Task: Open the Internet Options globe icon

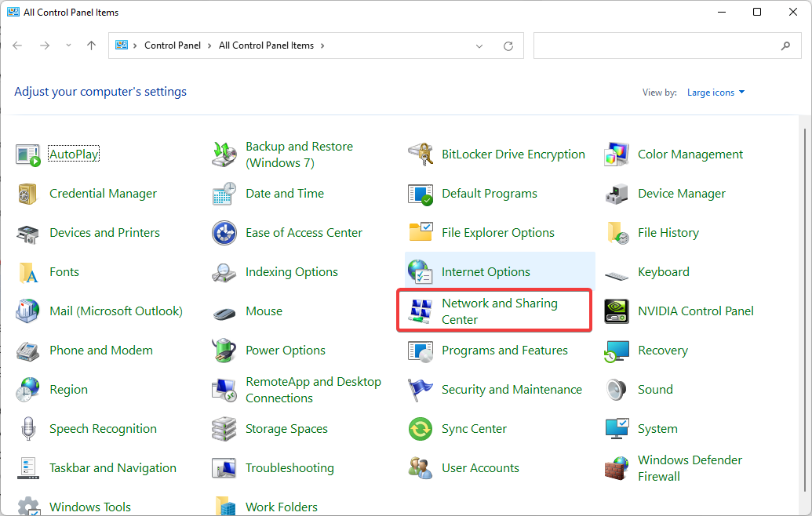Action: click(x=421, y=272)
